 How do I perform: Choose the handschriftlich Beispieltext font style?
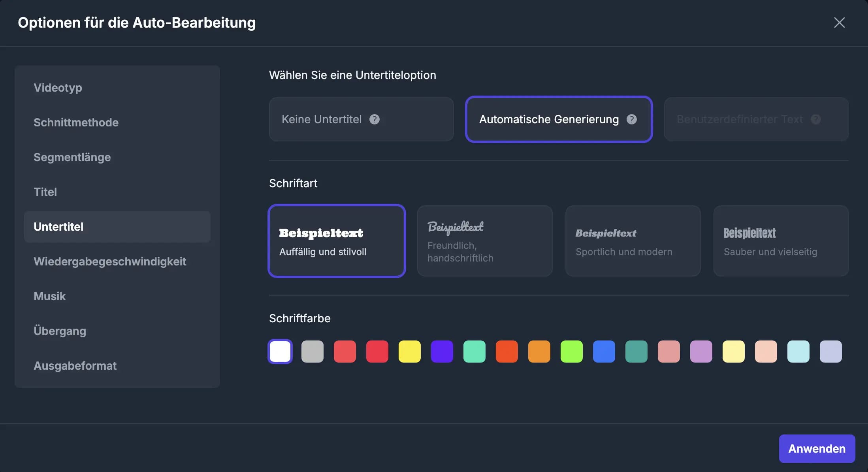tap(484, 241)
